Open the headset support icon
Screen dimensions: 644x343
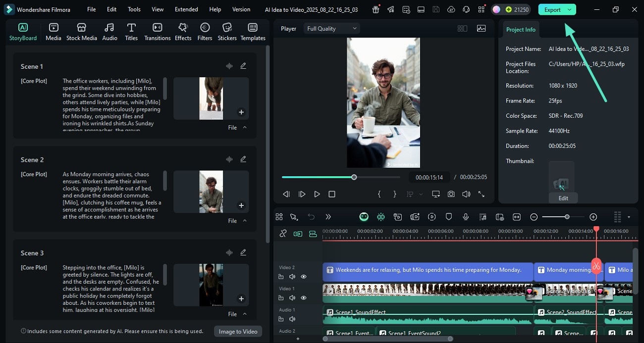466,9
